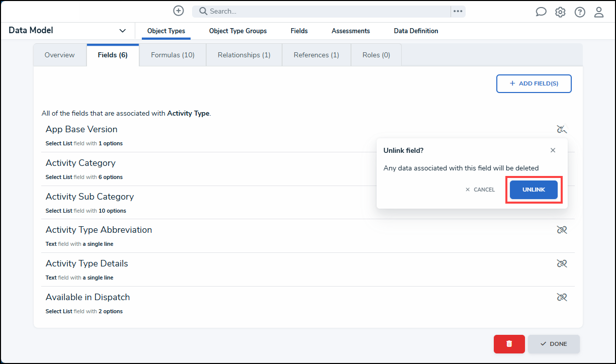Switch to the Overview tab
Viewport: 616px width, 364px height.
[x=59, y=55]
